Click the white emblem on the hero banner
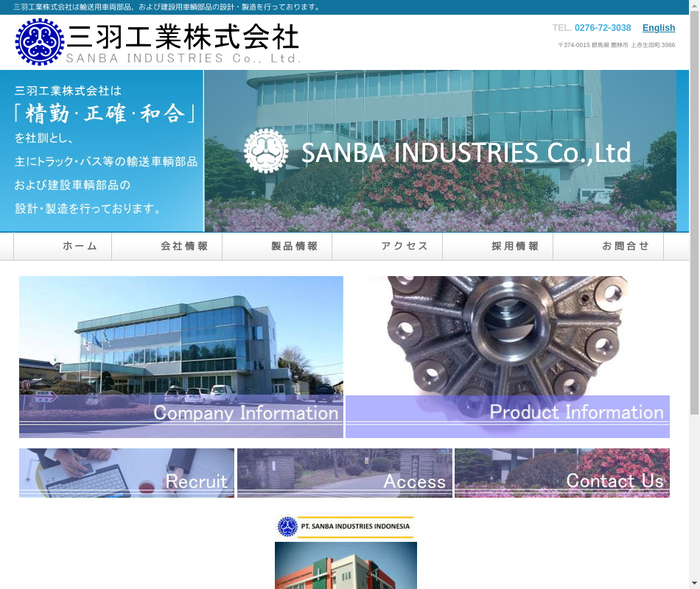The width and height of the screenshot is (700, 589). coord(266,151)
